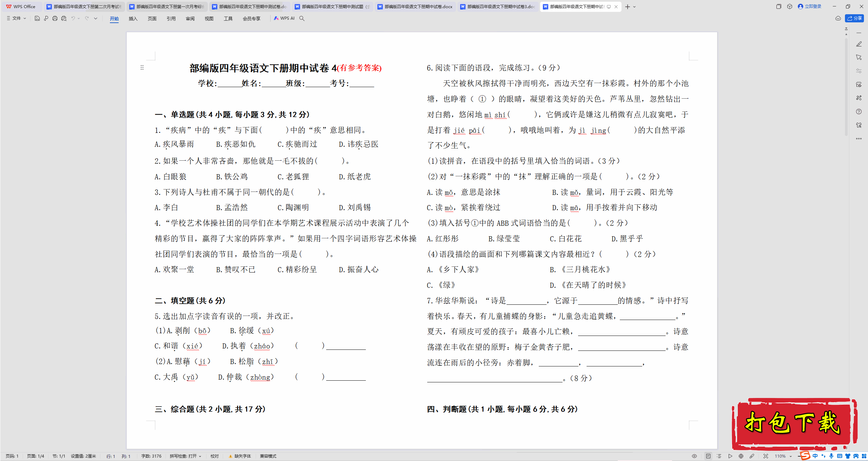Open the skin shirt icon in right sidebar
This screenshot has width=868, height=461.
click(x=859, y=125)
